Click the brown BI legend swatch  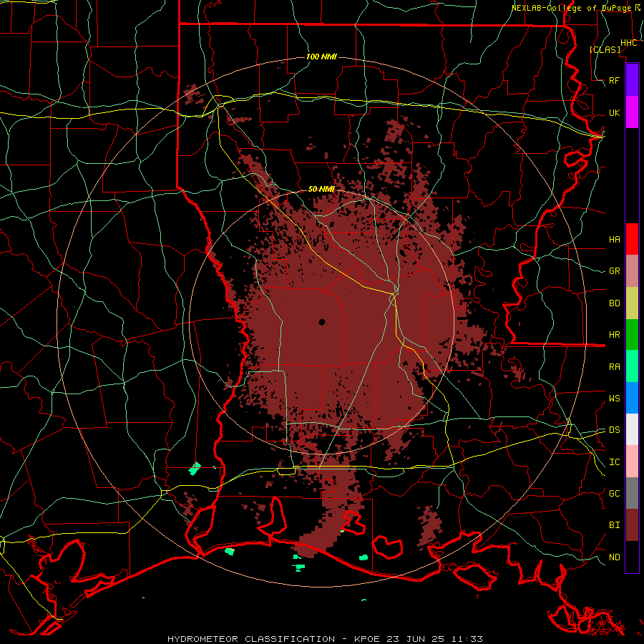(x=632, y=525)
